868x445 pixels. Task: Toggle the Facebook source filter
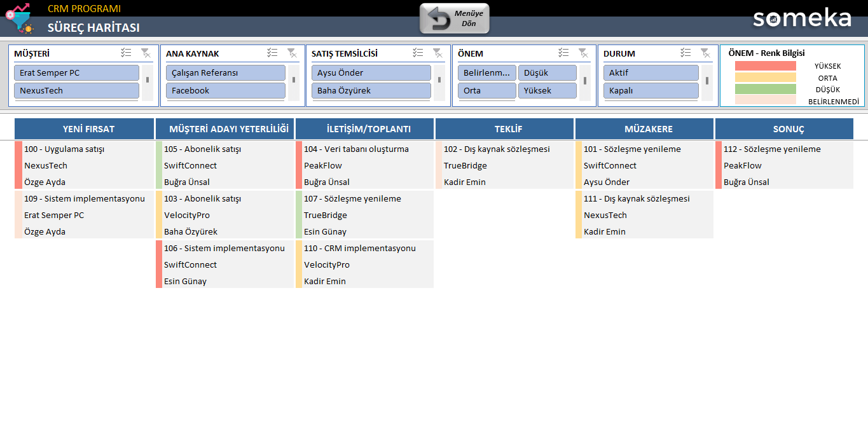(x=225, y=90)
